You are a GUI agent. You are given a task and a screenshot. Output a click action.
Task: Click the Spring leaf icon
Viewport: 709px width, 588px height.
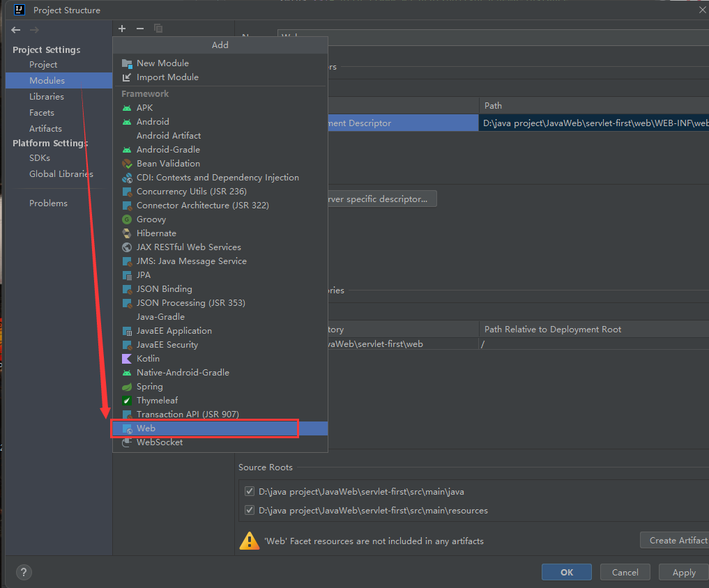tap(127, 387)
